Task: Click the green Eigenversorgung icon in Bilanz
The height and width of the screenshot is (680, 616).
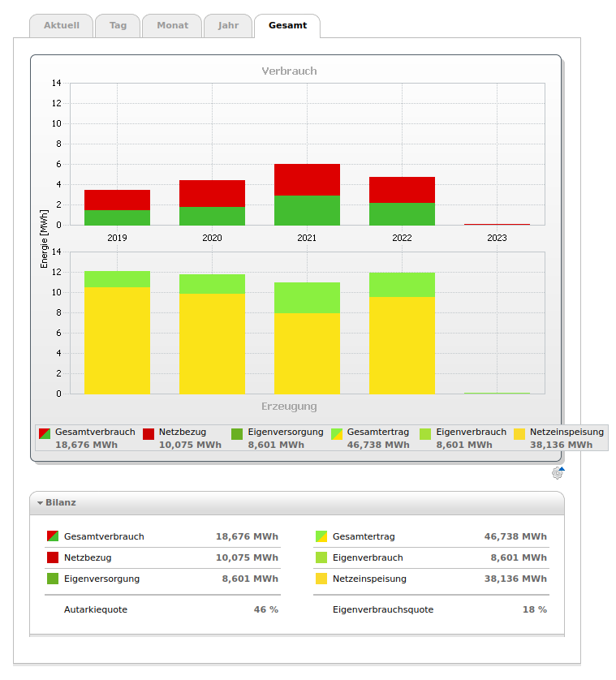Action: [x=53, y=579]
